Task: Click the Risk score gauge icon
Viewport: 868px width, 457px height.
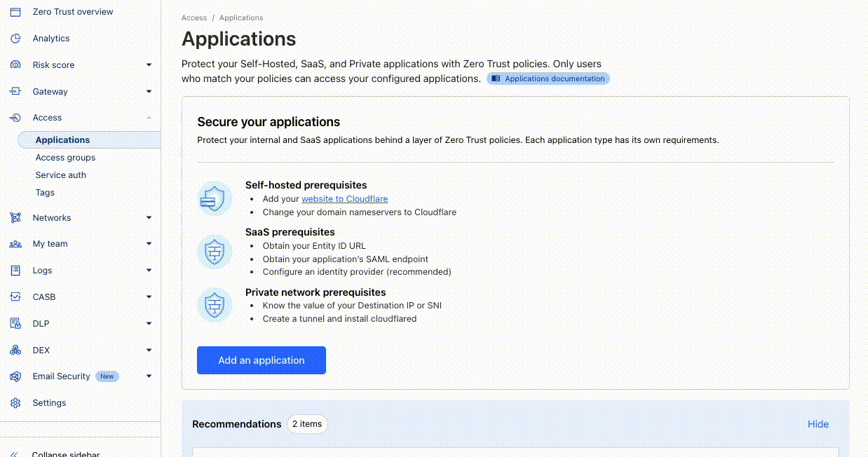Action: (x=15, y=65)
